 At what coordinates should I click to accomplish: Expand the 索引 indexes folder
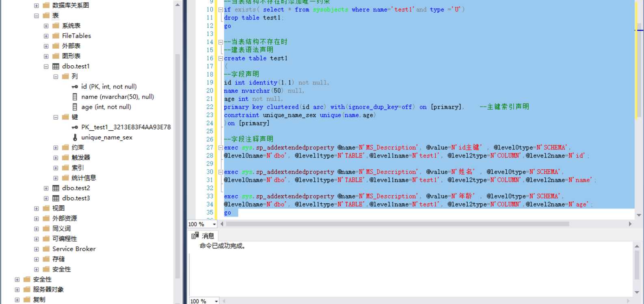[x=56, y=168]
